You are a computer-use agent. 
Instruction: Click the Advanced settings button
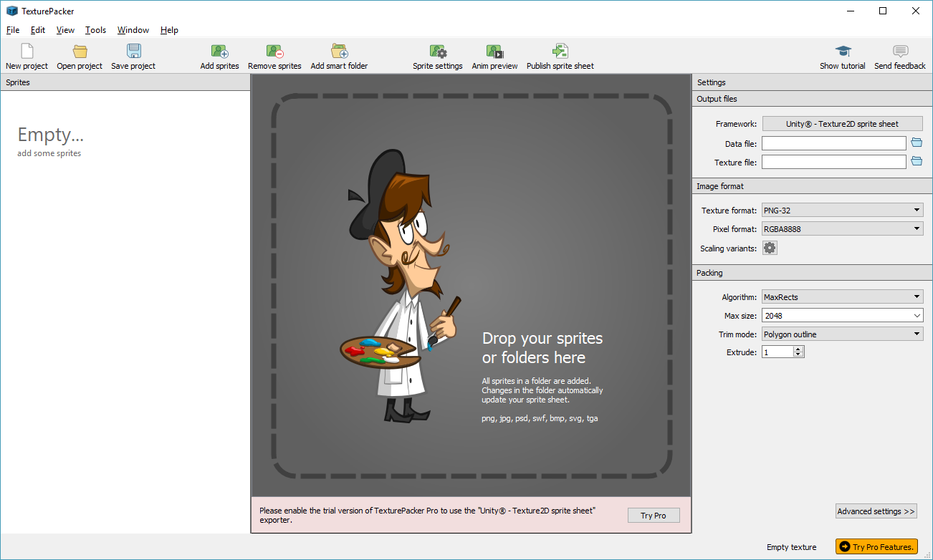point(876,511)
